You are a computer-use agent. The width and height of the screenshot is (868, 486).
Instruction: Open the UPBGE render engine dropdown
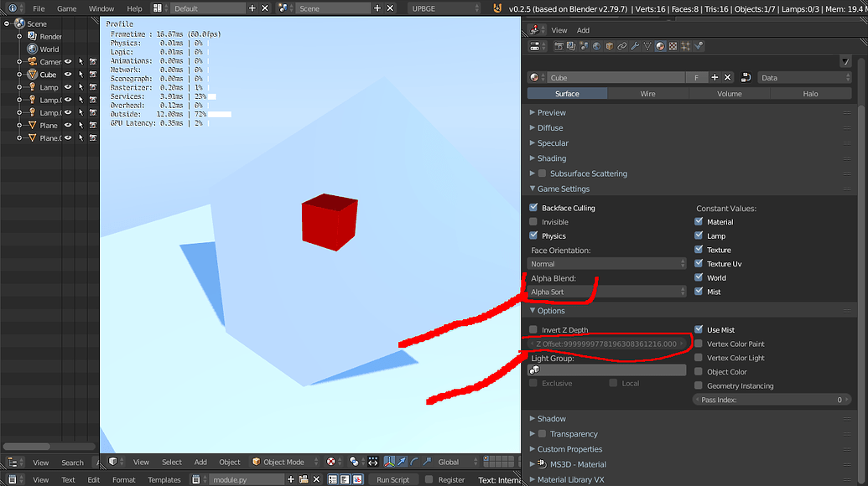point(444,8)
